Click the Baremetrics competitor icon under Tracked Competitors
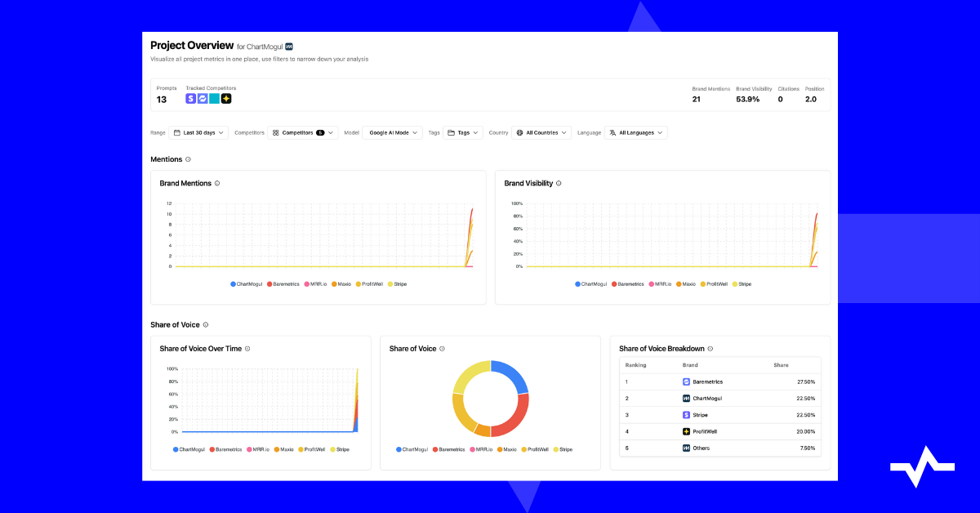980x513 pixels. [203, 99]
